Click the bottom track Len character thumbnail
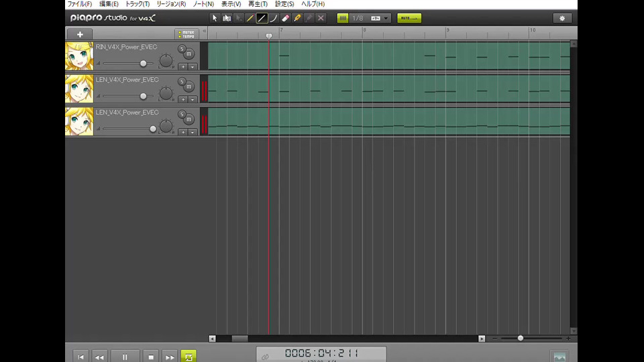644x362 pixels. pos(79,121)
